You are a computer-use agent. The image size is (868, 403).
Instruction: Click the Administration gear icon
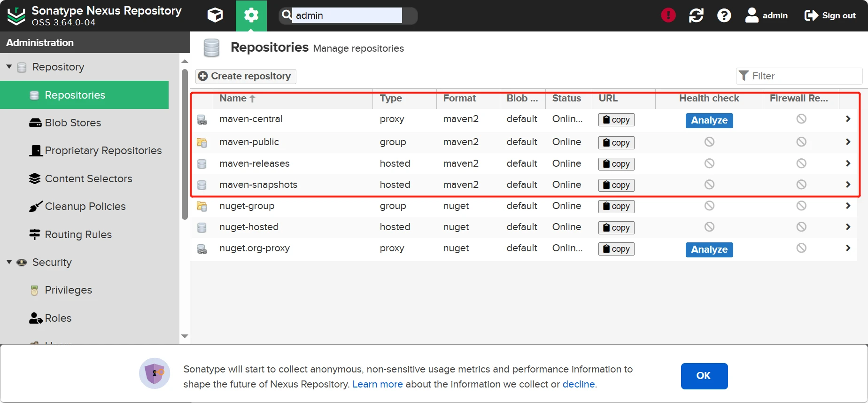point(251,15)
